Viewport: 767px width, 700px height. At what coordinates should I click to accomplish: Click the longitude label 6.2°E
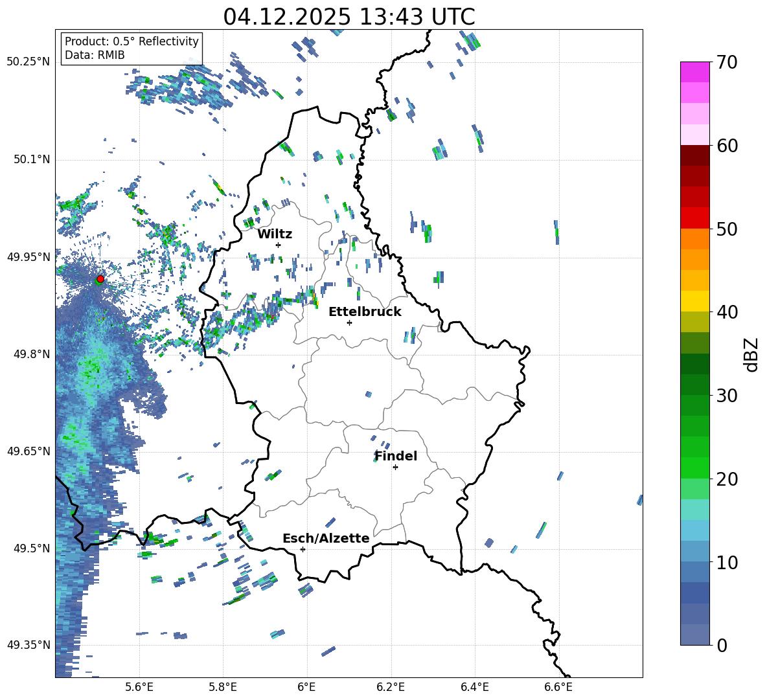[391, 687]
